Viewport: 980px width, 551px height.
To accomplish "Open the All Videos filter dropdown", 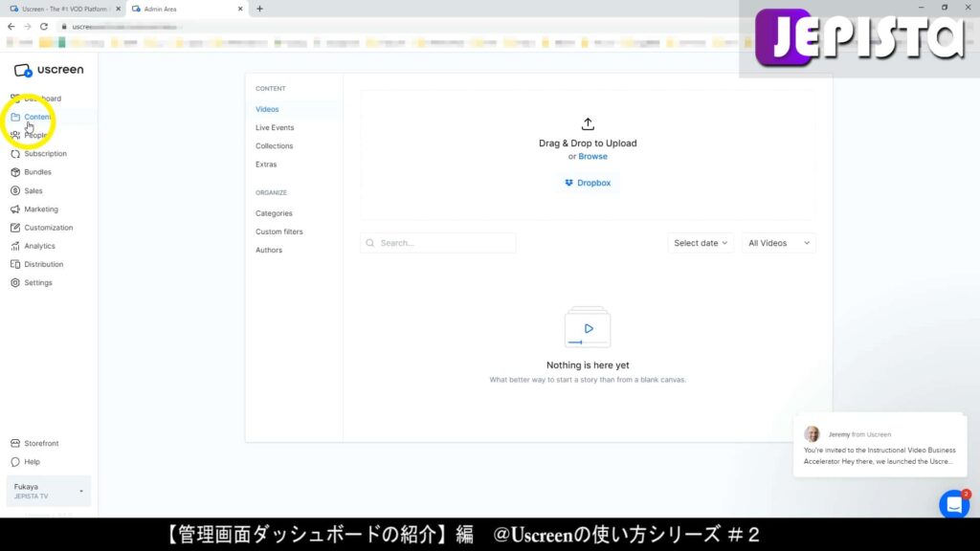I will coord(778,243).
